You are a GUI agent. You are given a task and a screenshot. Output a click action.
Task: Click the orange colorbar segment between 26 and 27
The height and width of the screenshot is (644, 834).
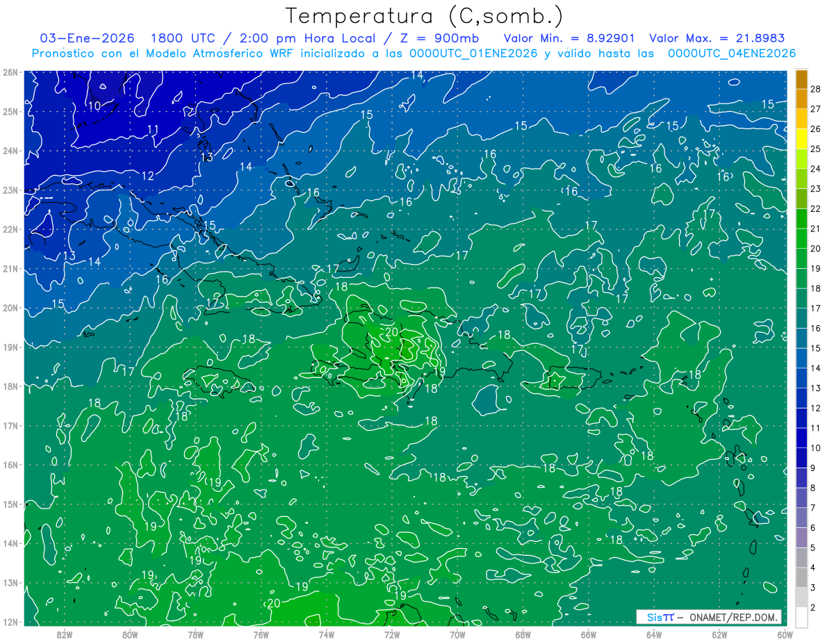point(801,118)
